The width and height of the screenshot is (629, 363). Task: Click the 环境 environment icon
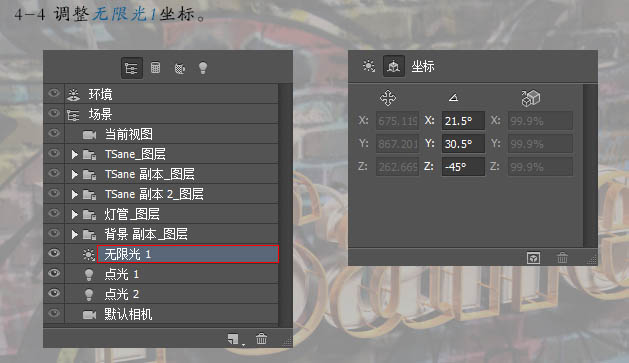pos(73,94)
